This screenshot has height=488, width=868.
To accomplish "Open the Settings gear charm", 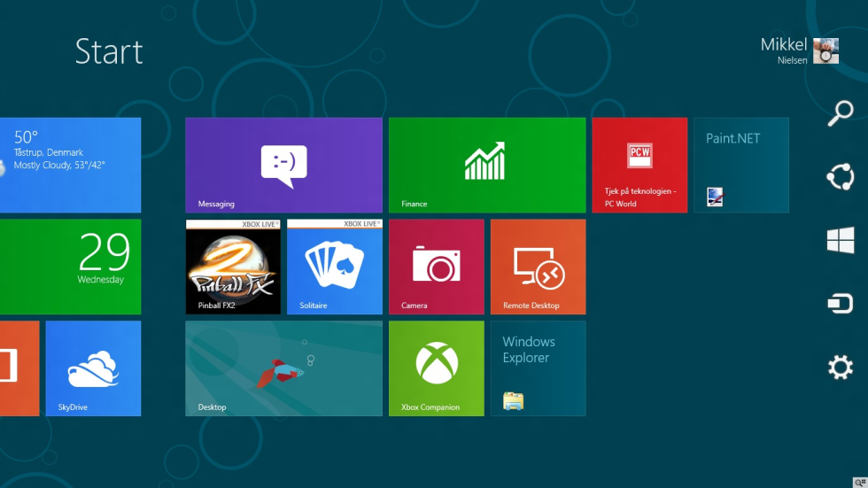I will coord(841,368).
